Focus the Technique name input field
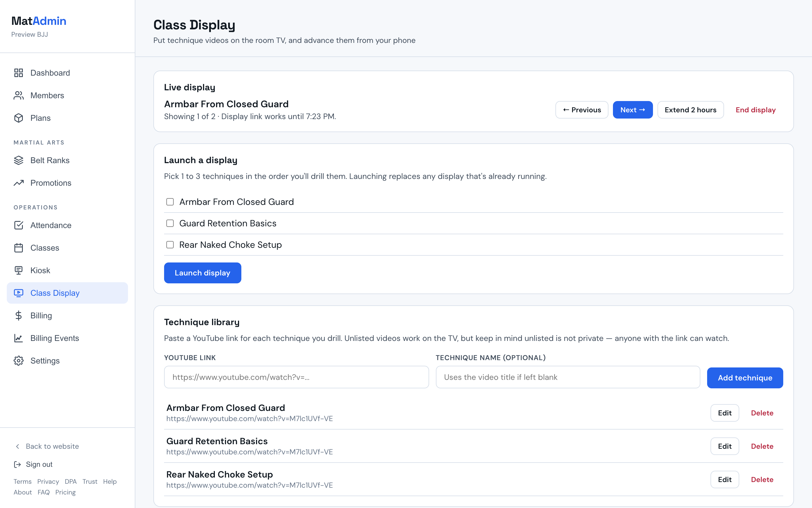This screenshot has height=508, width=812. pyautogui.click(x=568, y=377)
